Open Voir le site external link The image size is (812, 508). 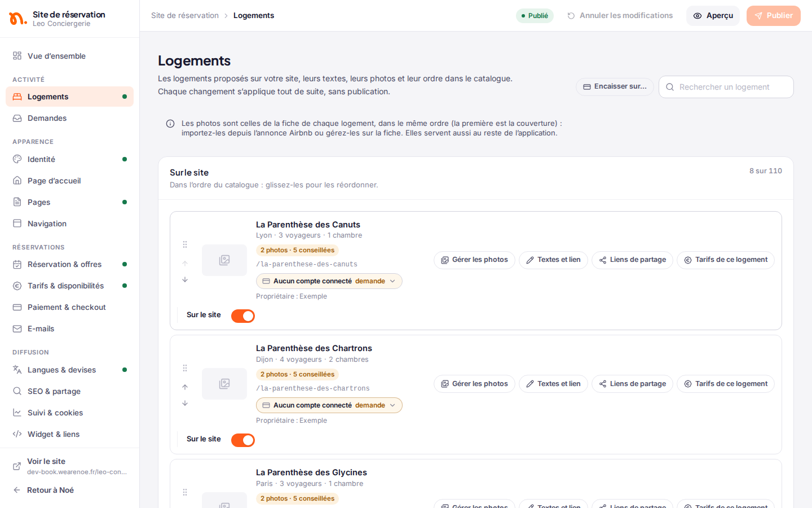(69, 466)
